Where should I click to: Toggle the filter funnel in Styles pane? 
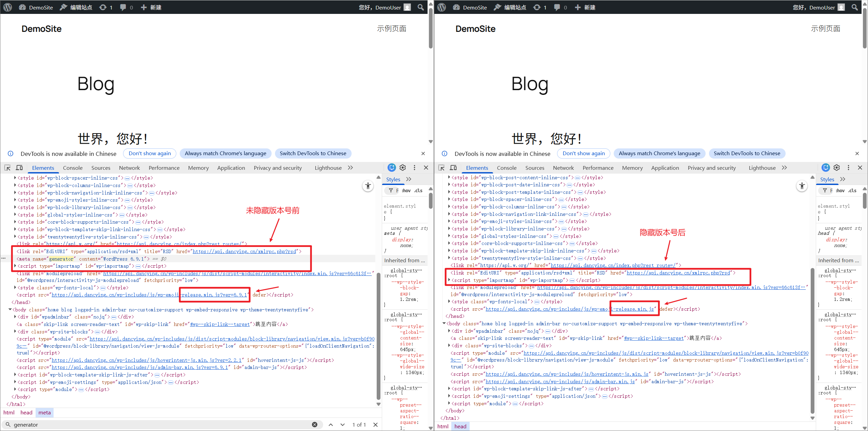(390, 190)
